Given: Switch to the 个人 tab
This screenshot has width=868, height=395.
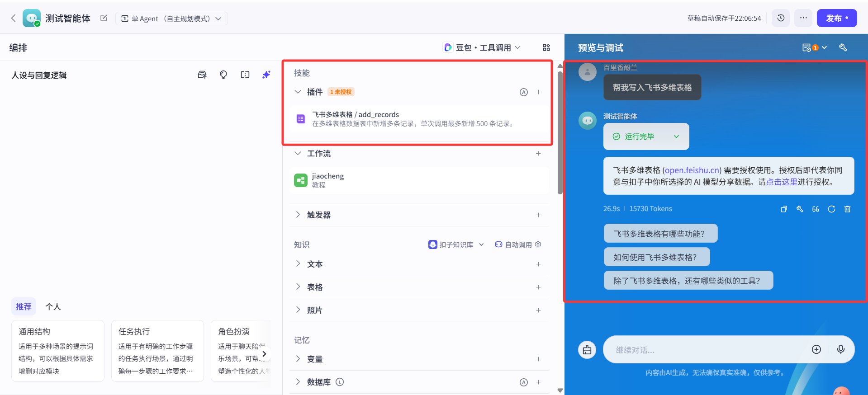Looking at the screenshot, I should [x=53, y=306].
